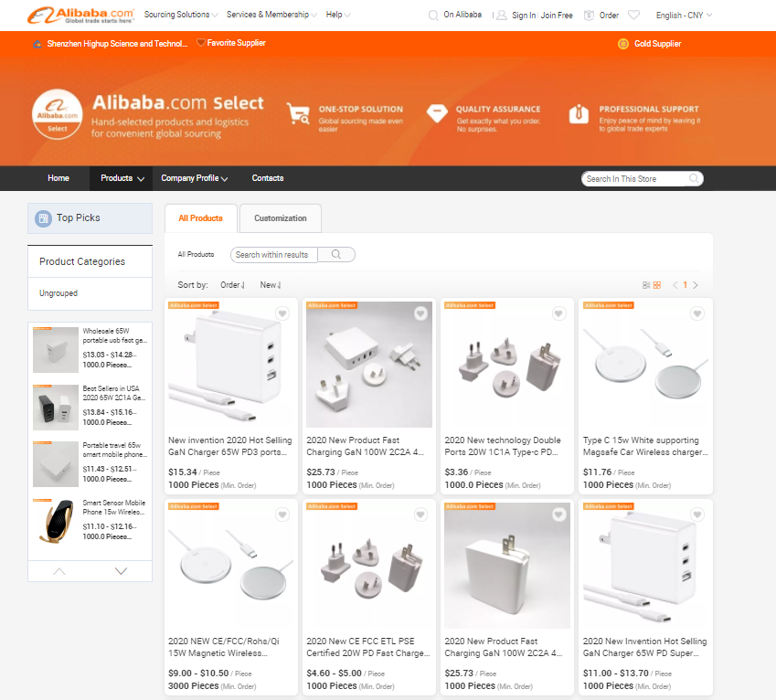Open the favorites heart icon in header
The width and height of the screenshot is (776, 700).
(634, 16)
